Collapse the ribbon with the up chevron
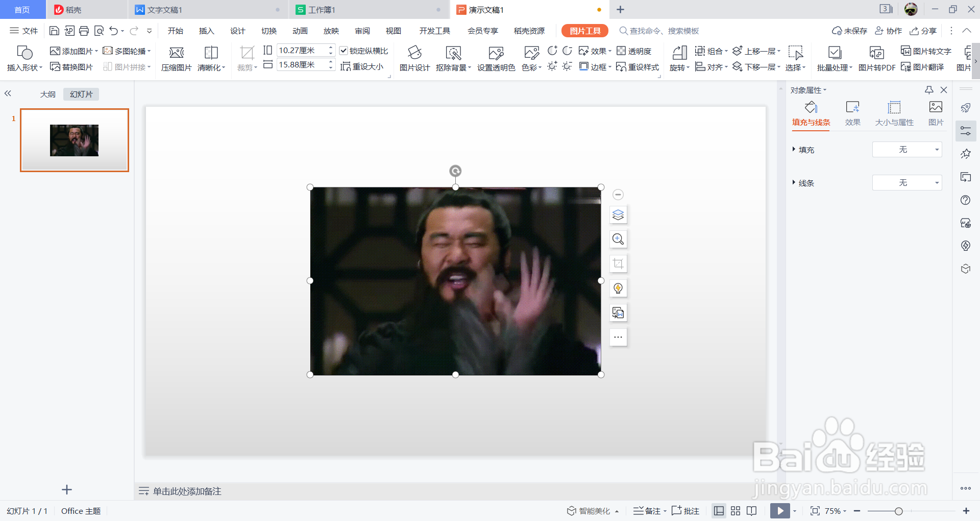980x521 pixels. pyautogui.click(x=967, y=31)
